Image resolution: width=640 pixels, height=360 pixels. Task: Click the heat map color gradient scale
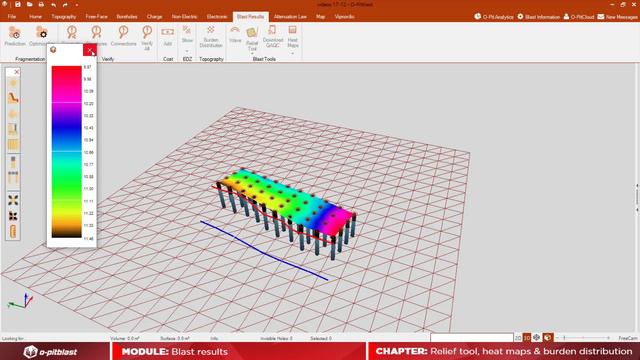pos(67,152)
